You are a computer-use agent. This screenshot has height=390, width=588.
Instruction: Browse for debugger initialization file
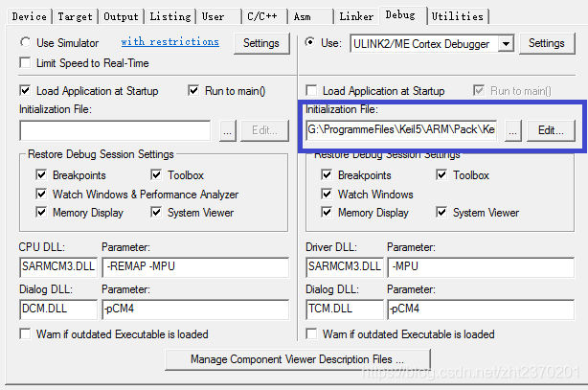513,130
